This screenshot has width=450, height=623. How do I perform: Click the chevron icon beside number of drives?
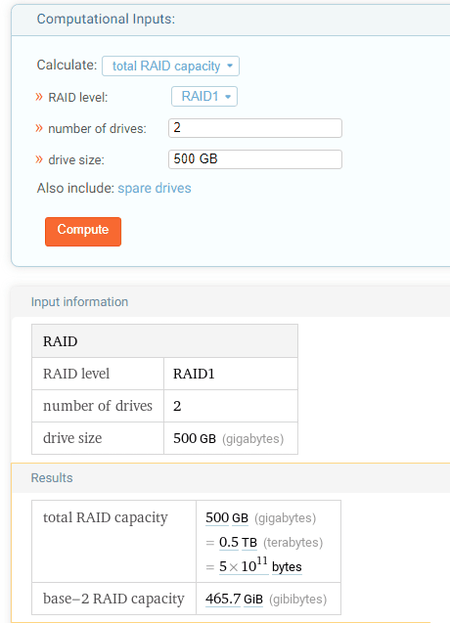tap(39, 128)
